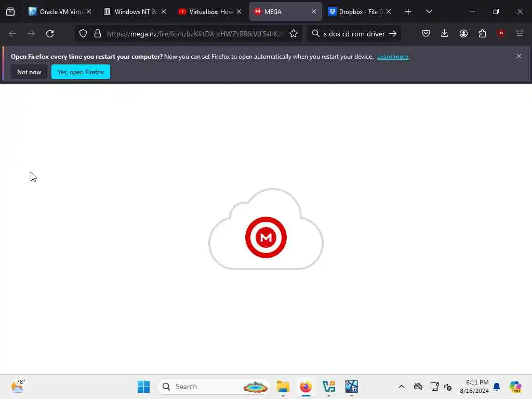Close the Oracle VM VirtualBox tab

pyautogui.click(x=89, y=11)
